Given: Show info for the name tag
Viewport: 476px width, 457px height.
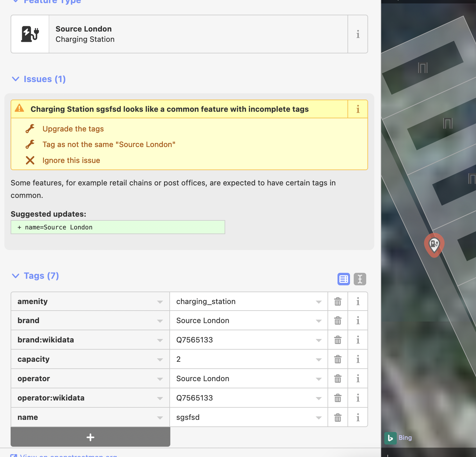Looking at the screenshot, I should (x=357, y=417).
